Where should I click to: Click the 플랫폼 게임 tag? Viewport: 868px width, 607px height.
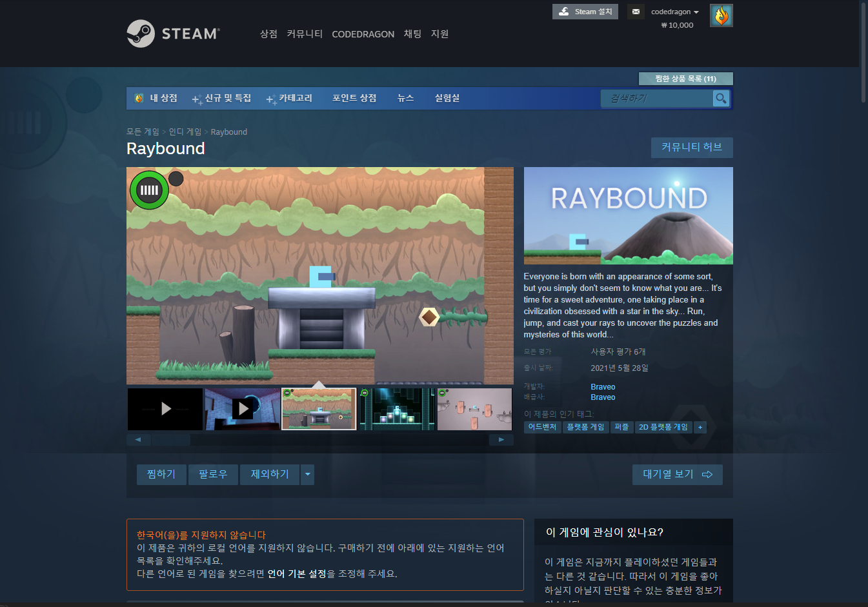(585, 427)
